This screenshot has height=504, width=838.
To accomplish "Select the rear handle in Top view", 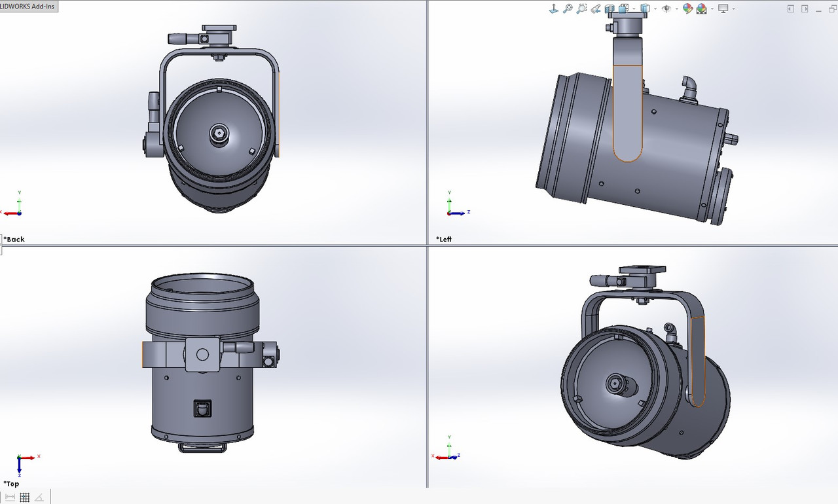I will (203, 447).
